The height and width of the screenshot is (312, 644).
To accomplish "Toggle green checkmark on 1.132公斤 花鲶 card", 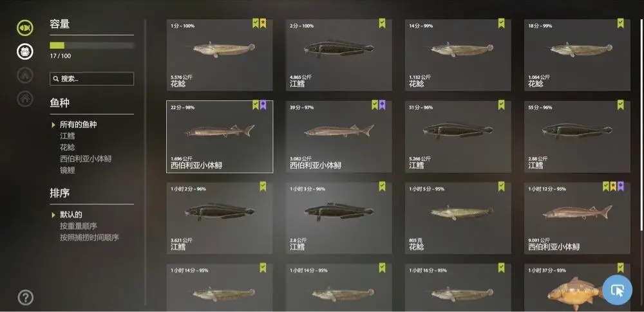I will [x=501, y=23].
